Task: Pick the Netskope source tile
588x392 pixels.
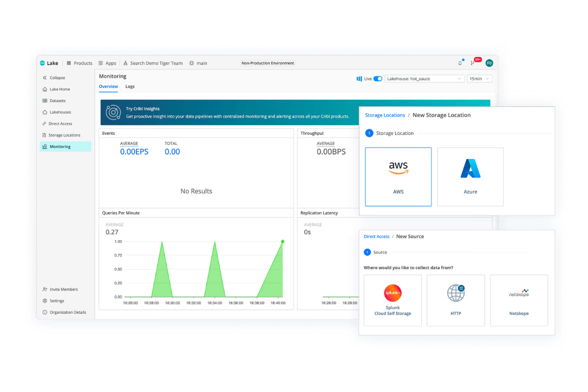Action: (519, 300)
